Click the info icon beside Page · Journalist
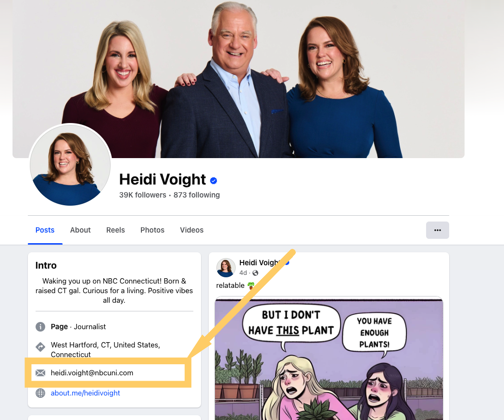 coord(40,327)
